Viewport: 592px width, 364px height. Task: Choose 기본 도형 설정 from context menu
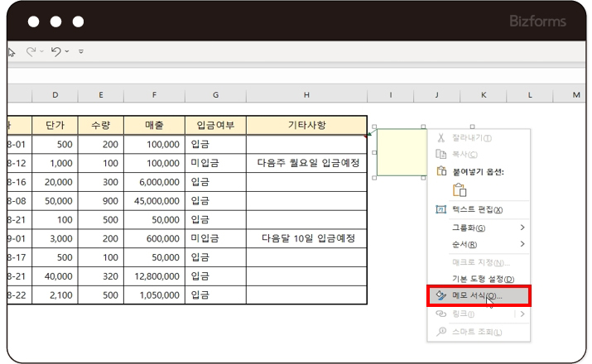click(483, 279)
